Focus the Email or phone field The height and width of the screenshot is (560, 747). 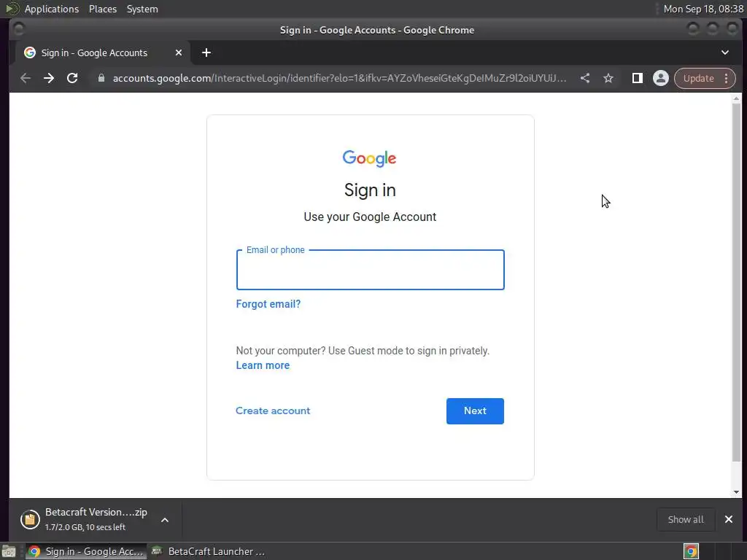click(370, 270)
